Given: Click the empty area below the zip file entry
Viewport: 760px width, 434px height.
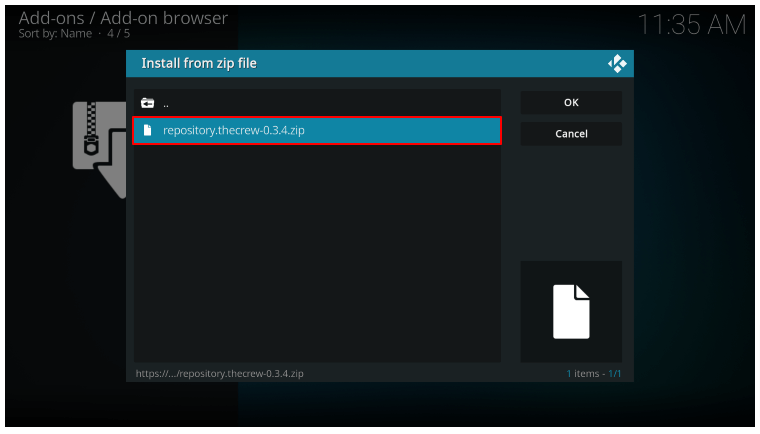Looking at the screenshot, I should 316,250.
